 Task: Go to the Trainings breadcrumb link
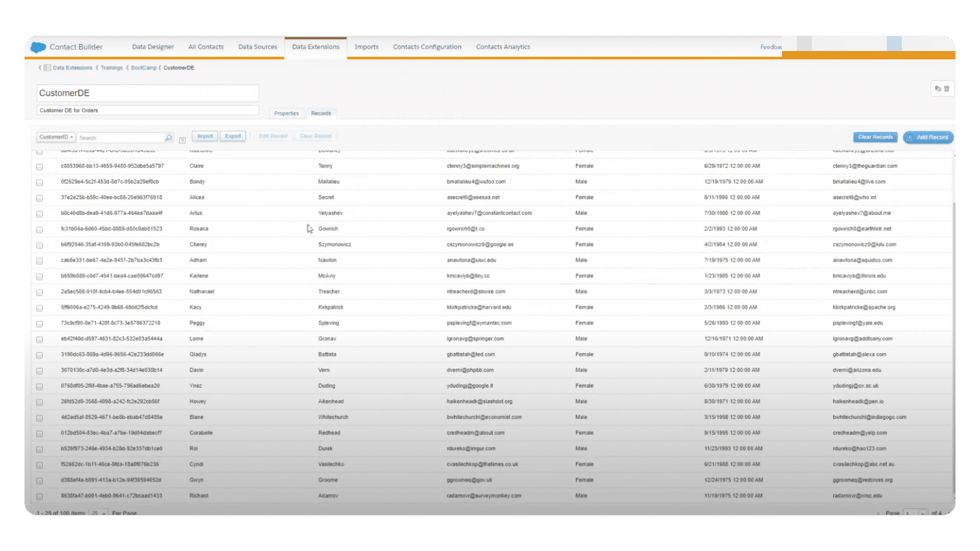coord(112,68)
